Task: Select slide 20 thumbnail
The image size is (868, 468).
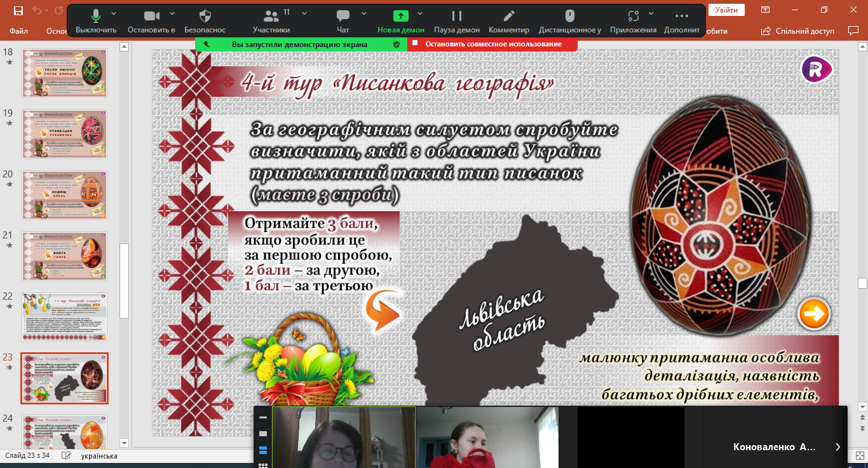Action: point(64,195)
